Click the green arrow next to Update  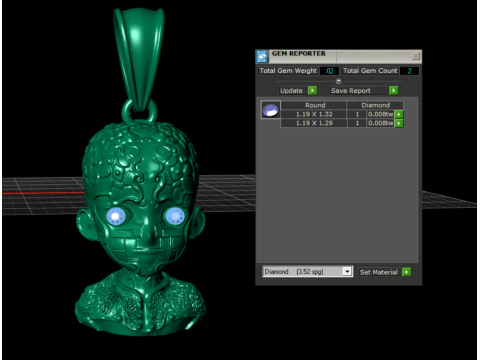[x=312, y=90]
